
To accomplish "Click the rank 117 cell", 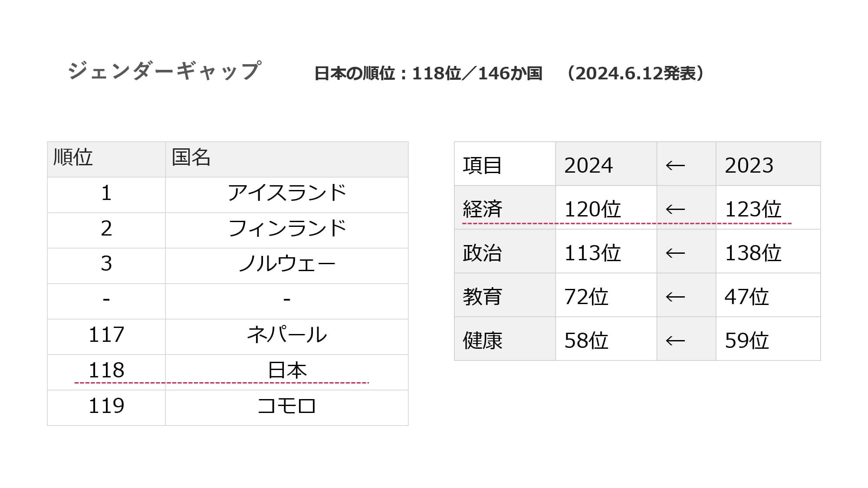I will 106,335.
